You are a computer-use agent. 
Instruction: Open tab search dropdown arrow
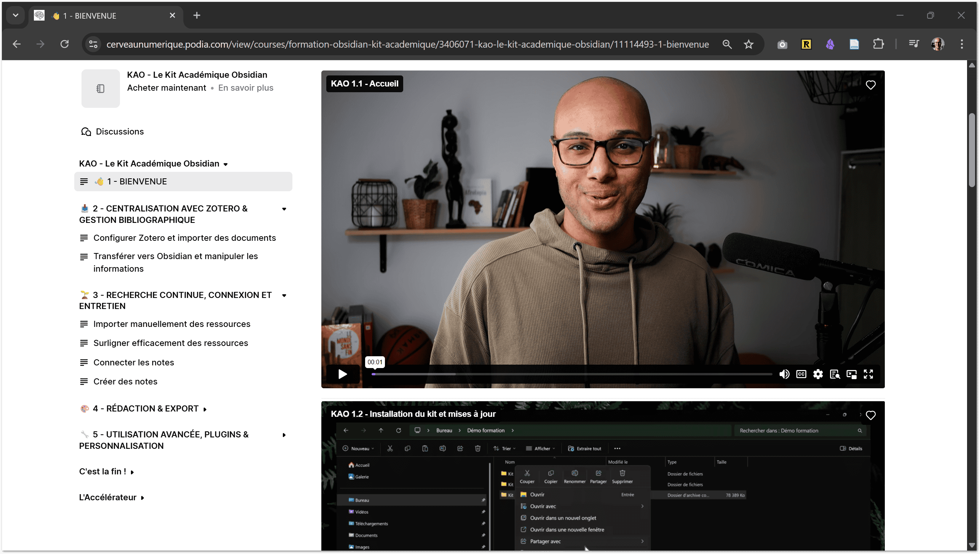(16, 16)
